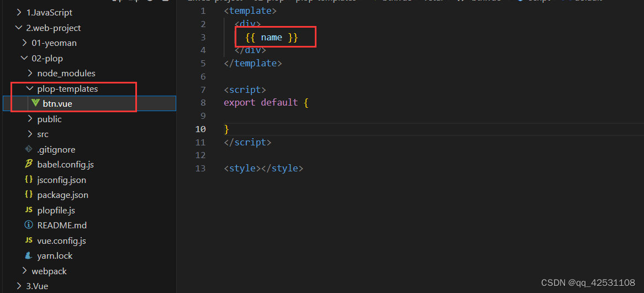Click the yarn icon beside yarn.lock
The image size is (644, 293).
tap(29, 255)
